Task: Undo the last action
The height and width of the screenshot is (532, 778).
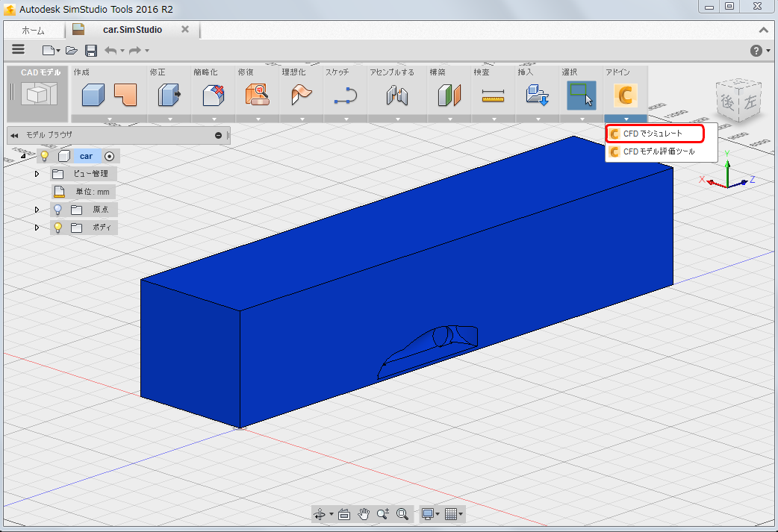Action: (111, 50)
